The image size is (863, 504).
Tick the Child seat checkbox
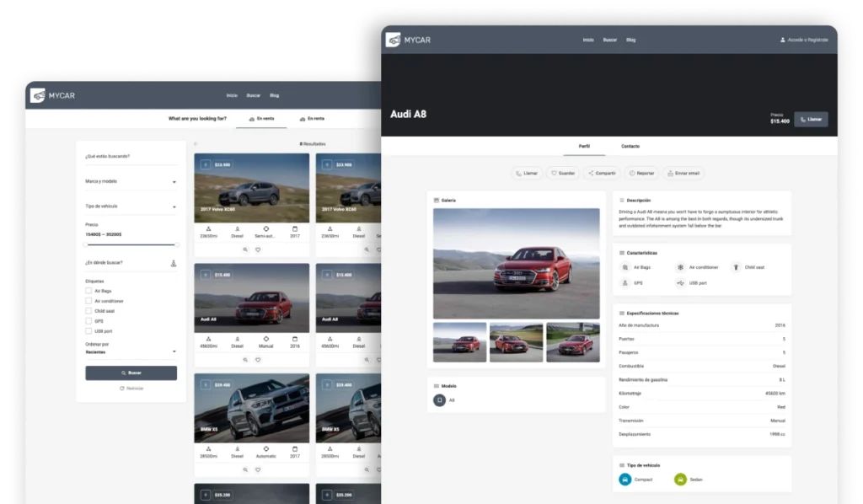point(88,311)
